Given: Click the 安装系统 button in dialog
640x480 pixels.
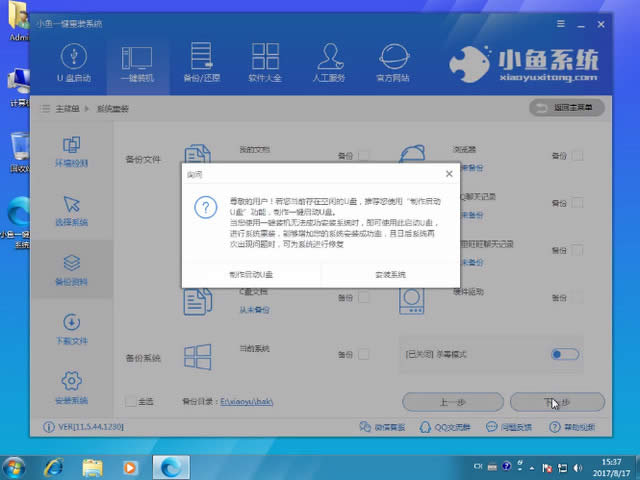Looking at the screenshot, I should coord(390,274).
